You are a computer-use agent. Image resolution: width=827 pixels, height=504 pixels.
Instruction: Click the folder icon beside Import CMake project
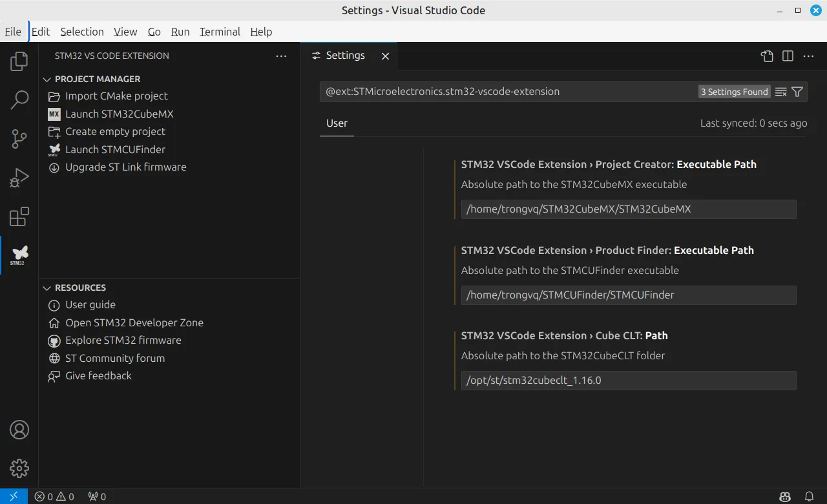[54, 96]
